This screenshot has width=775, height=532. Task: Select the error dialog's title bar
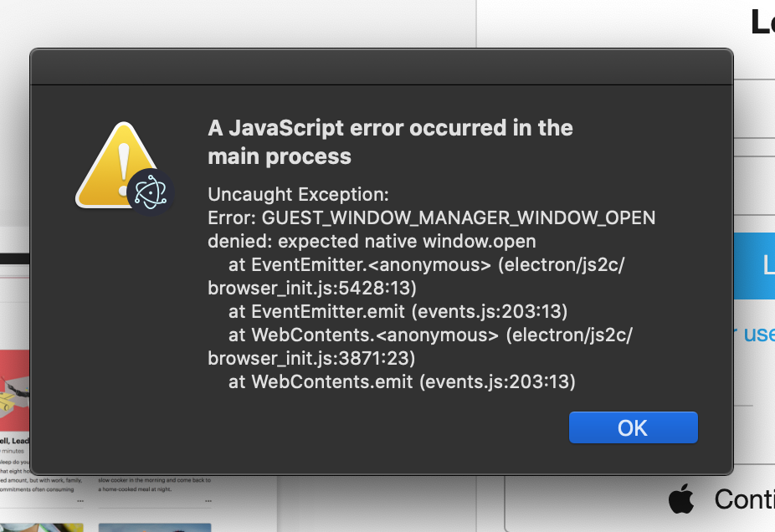382,67
